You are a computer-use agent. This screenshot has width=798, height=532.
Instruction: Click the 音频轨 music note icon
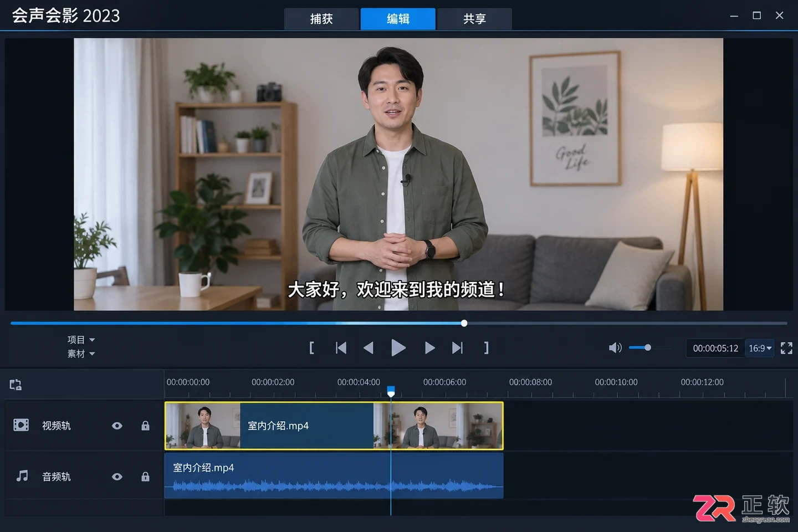click(x=22, y=476)
